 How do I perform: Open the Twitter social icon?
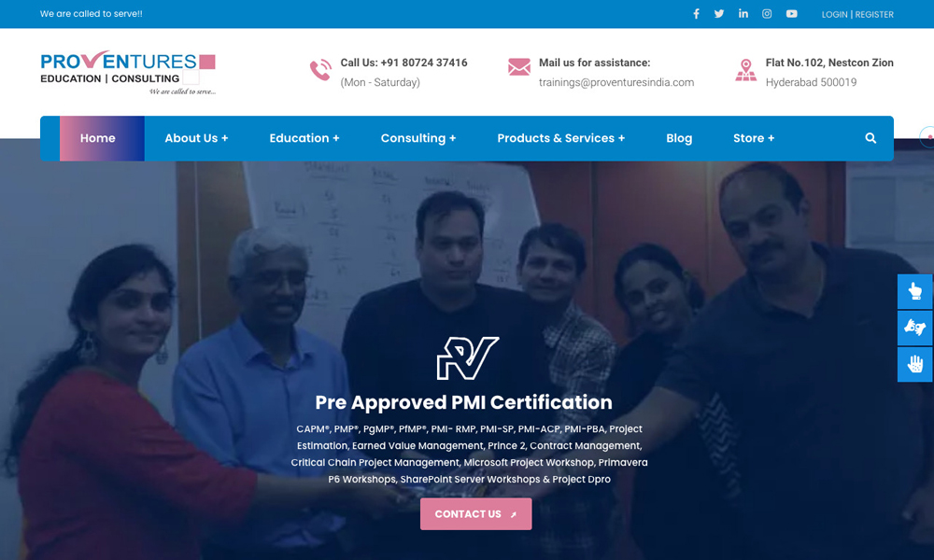719,14
